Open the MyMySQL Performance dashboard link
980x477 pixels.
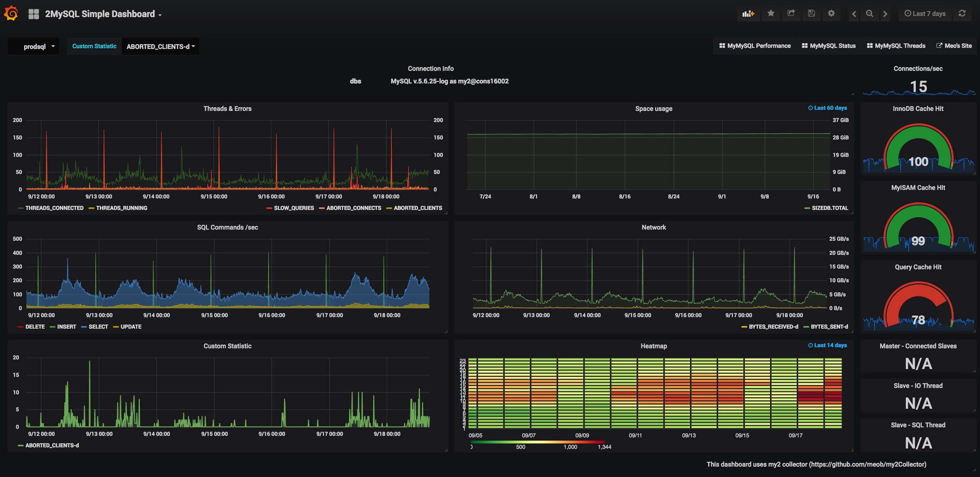click(755, 46)
